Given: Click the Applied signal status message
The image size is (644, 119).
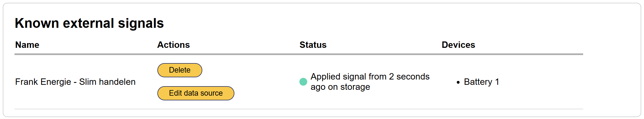Looking at the screenshot, I should (x=370, y=81).
